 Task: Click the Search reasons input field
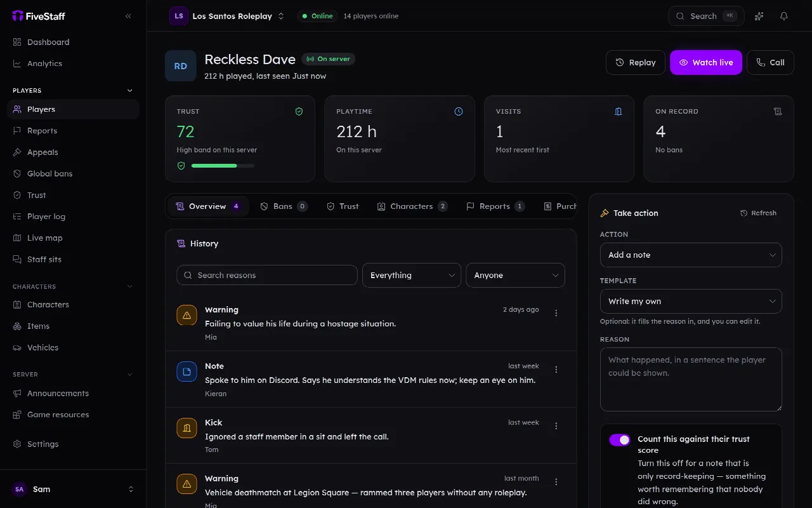267,275
